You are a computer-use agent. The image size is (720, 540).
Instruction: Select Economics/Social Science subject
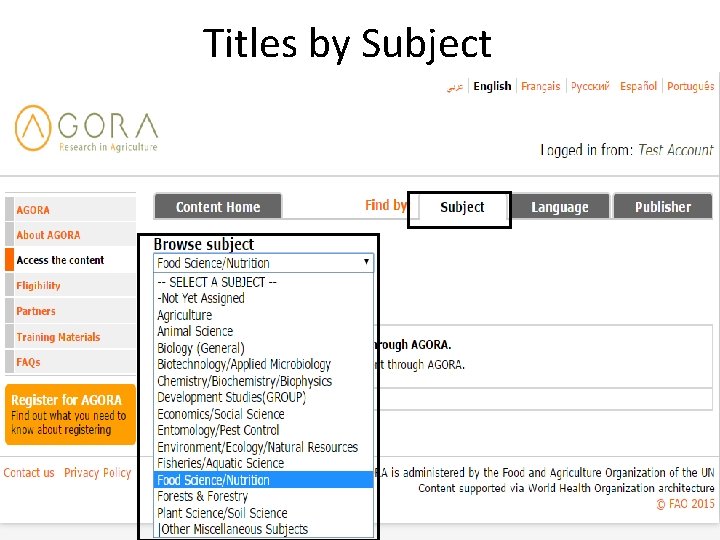click(264, 414)
